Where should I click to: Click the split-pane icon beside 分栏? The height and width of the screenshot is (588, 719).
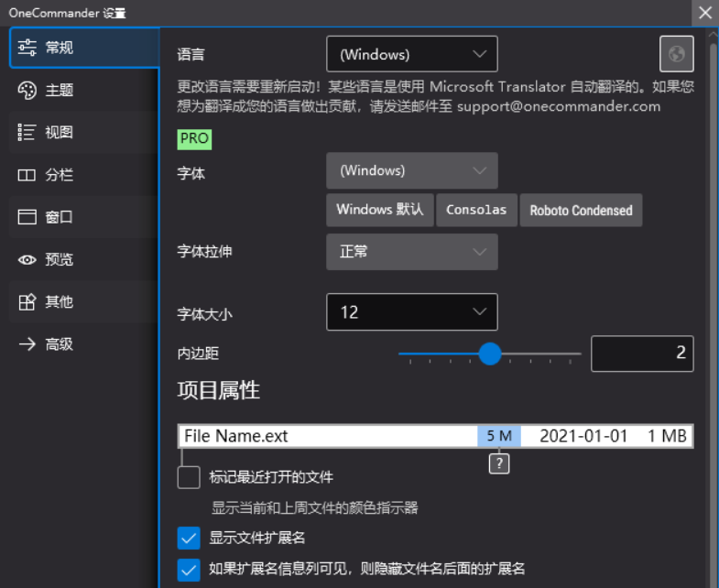pyautogui.click(x=27, y=175)
